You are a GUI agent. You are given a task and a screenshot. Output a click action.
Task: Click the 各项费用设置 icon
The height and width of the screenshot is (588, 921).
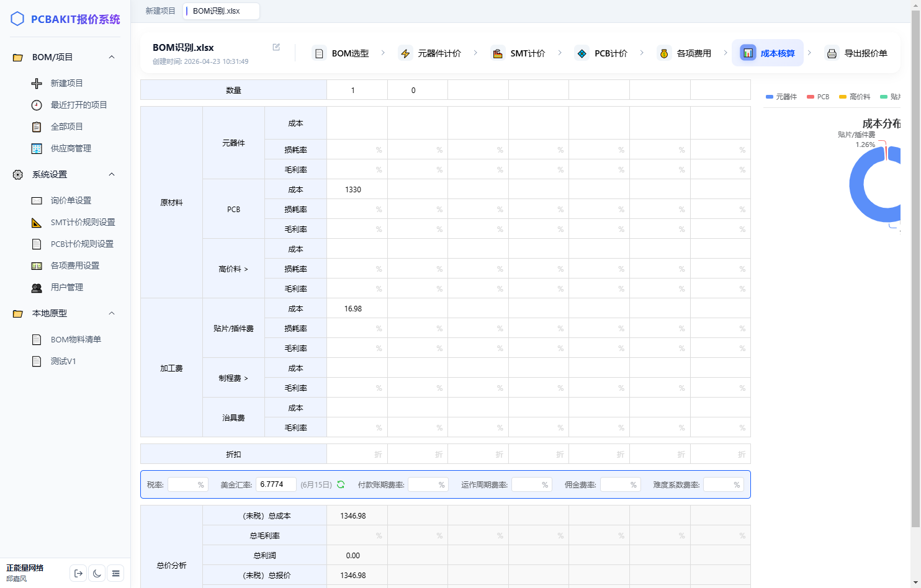coord(37,265)
